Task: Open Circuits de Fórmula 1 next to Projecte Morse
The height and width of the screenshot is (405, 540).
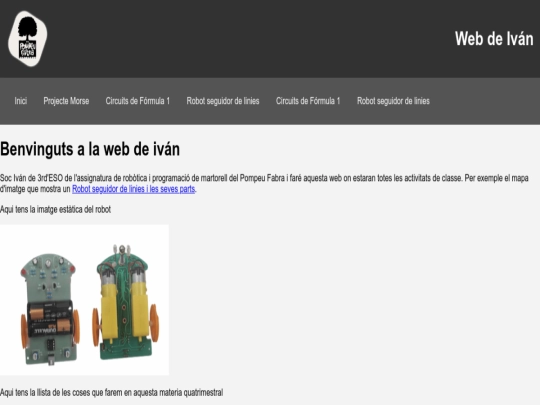Action: coord(138,101)
